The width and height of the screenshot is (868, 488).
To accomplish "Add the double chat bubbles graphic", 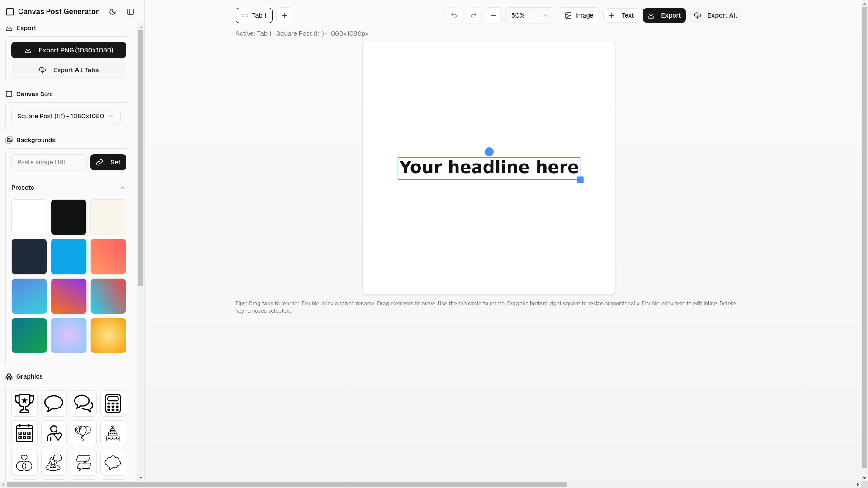I will [84, 404].
